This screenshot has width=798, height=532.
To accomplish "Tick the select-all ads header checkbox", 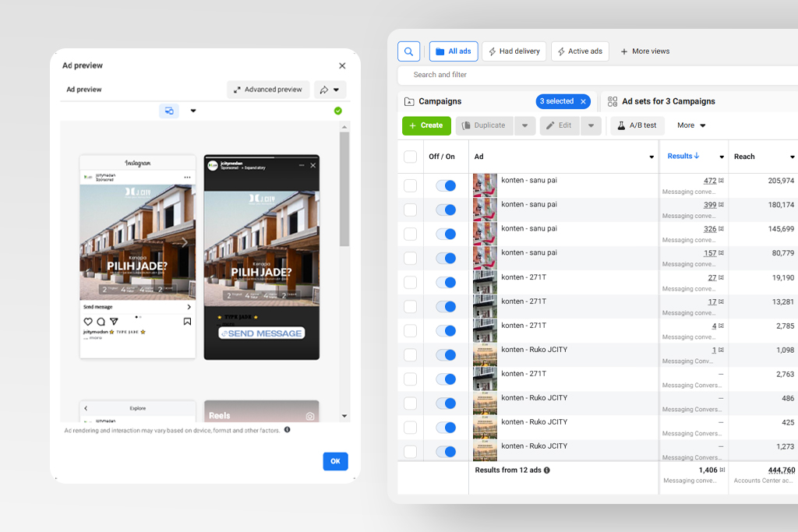I will [x=410, y=157].
